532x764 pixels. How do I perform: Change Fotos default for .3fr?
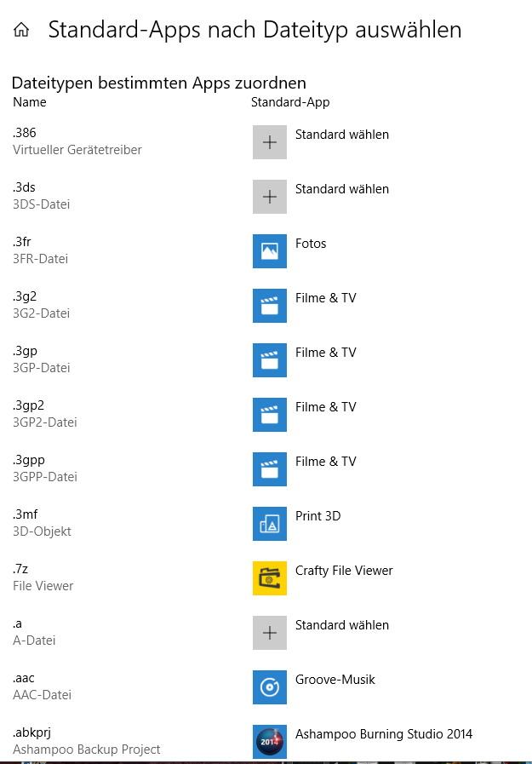(311, 244)
